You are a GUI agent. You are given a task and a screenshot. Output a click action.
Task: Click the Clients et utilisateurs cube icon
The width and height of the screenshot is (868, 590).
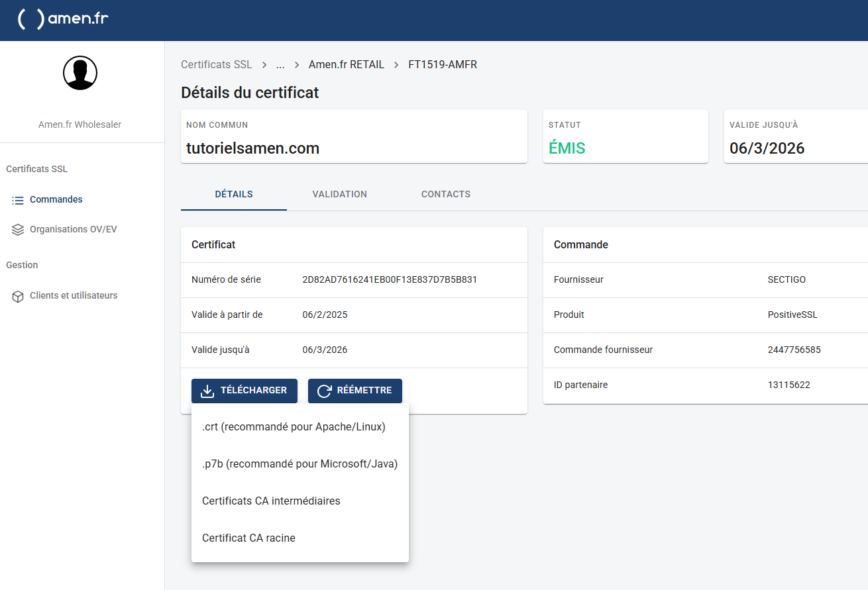(x=18, y=296)
